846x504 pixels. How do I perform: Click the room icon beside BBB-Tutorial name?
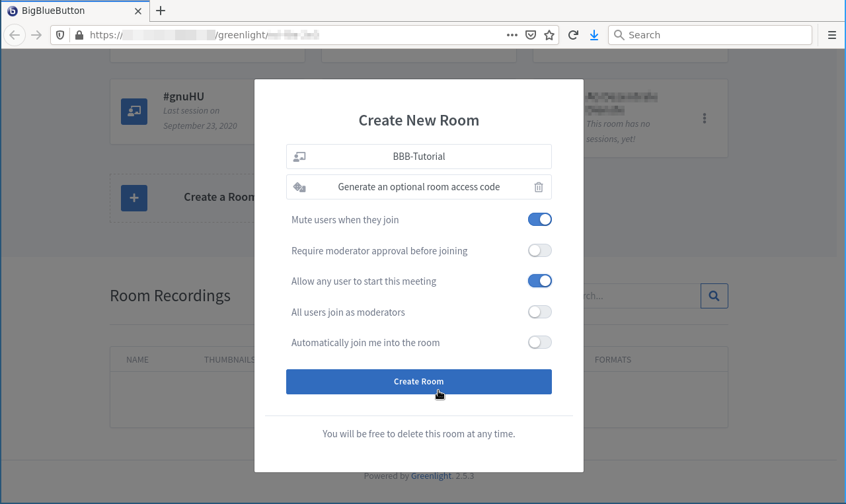pyautogui.click(x=299, y=157)
